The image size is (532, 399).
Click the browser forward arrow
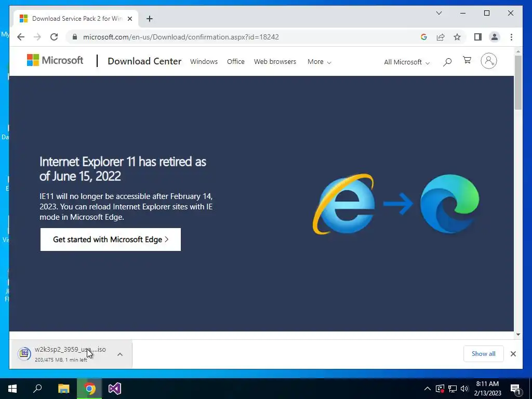click(x=37, y=37)
